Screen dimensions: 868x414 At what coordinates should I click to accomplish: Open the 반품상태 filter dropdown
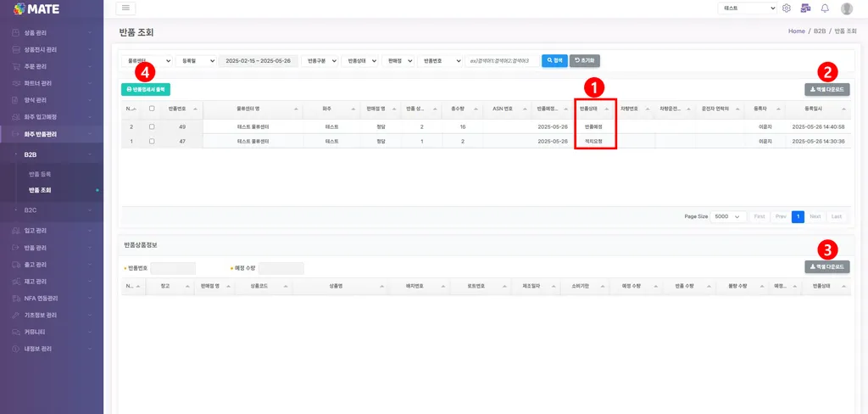pyautogui.click(x=359, y=60)
